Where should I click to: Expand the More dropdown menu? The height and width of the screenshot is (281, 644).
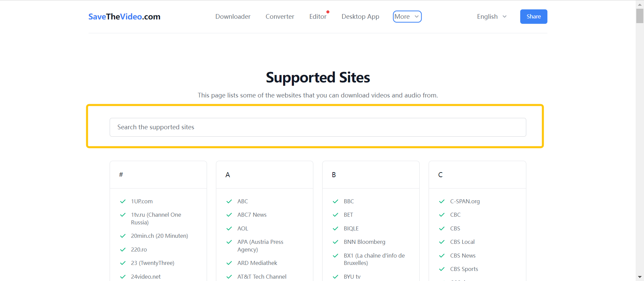point(407,17)
